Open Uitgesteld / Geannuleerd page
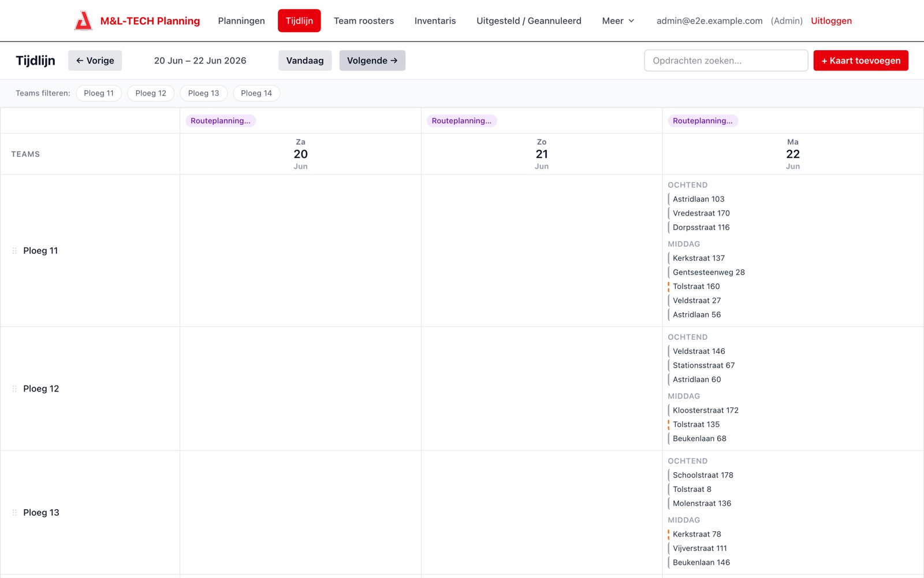This screenshot has width=924, height=578. 529,21
